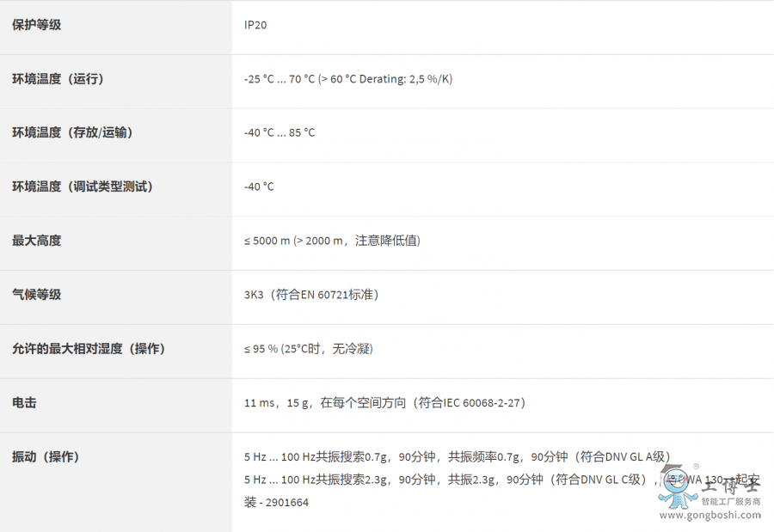Select the 11 ms, 15 g shock value

385,402
